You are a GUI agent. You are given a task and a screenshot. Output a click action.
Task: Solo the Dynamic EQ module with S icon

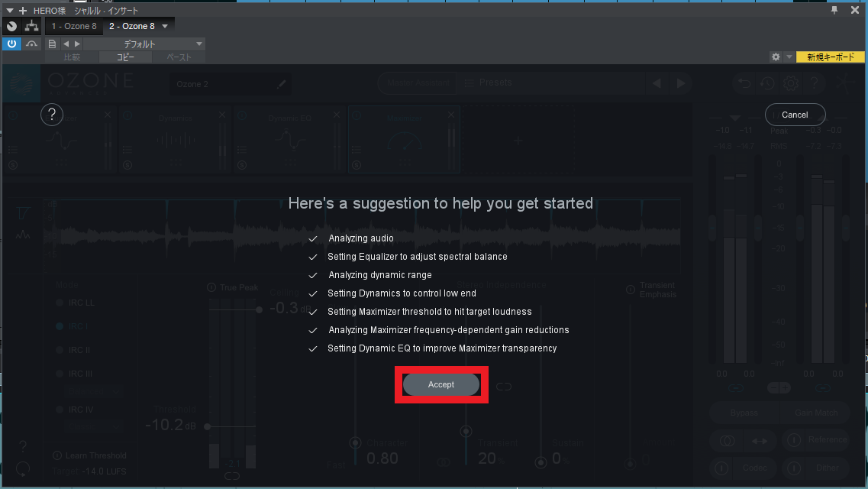pos(243,165)
